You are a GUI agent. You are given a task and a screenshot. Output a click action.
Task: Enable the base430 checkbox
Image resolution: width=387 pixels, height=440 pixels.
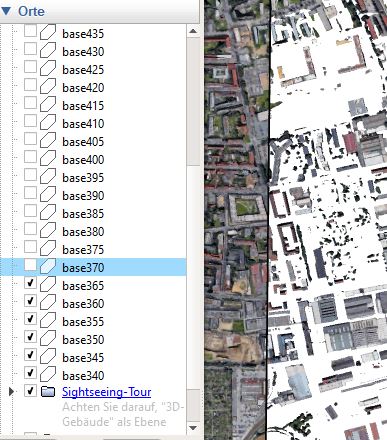30,49
